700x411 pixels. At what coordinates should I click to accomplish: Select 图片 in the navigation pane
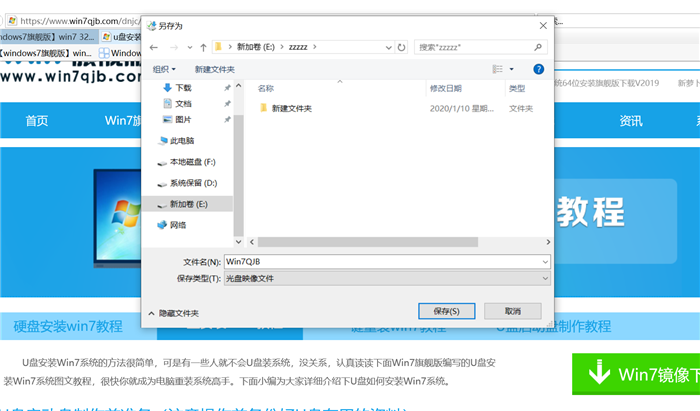tap(183, 120)
